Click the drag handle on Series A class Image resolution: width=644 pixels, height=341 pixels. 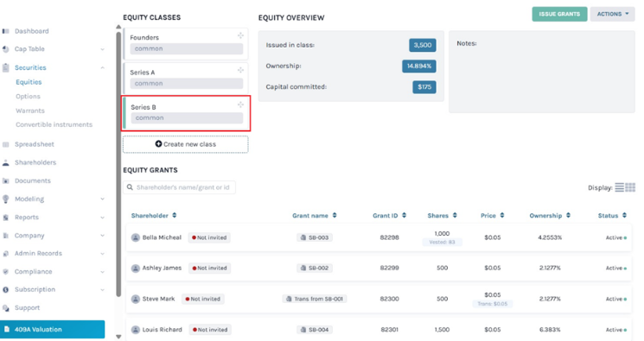coord(240,70)
